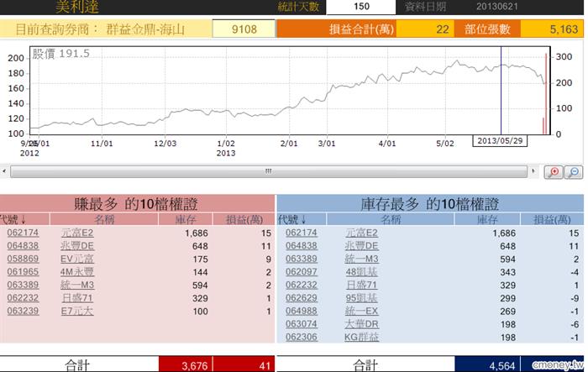Open the 兆豐DE link in the 賺最多 table
This screenshot has width=588, height=372.
point(77,246)
